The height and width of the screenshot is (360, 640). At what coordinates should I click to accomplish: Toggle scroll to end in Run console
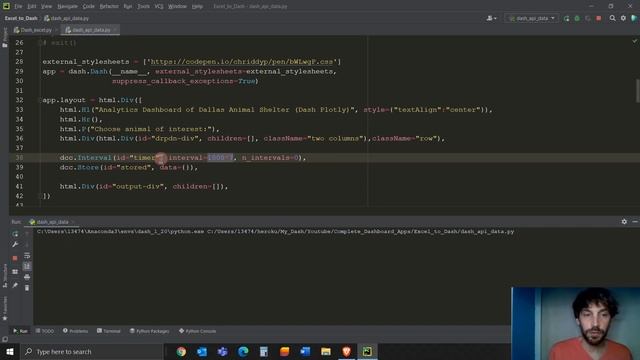point(27,266)
